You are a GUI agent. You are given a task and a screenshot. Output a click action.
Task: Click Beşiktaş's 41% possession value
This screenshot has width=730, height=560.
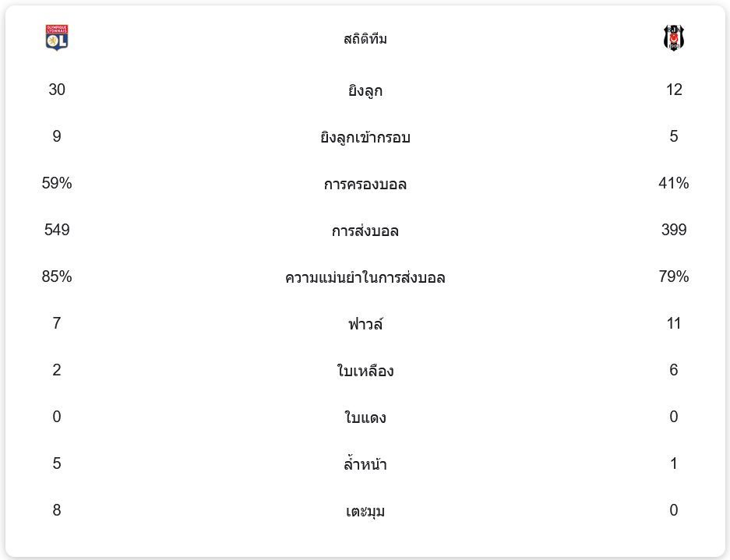click(x=673, y=183)
